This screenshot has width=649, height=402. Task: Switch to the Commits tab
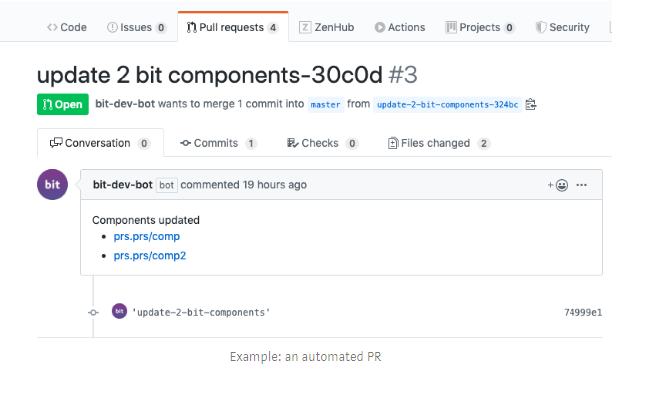click(218, 143)
